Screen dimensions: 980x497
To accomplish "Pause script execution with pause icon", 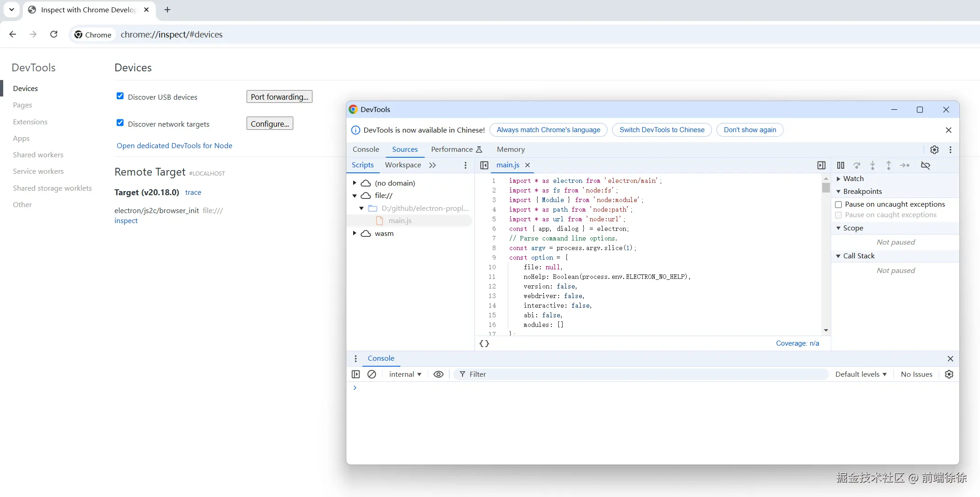I will 840,166.
